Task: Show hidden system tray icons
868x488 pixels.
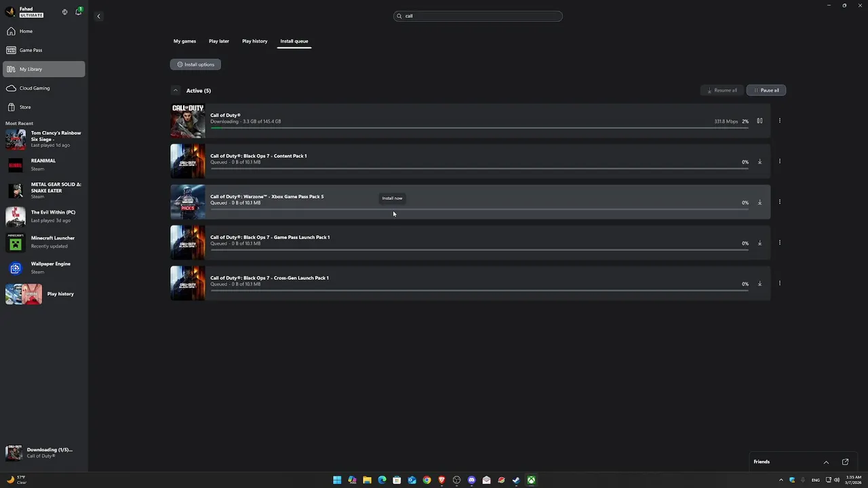Action: point(781,480)
